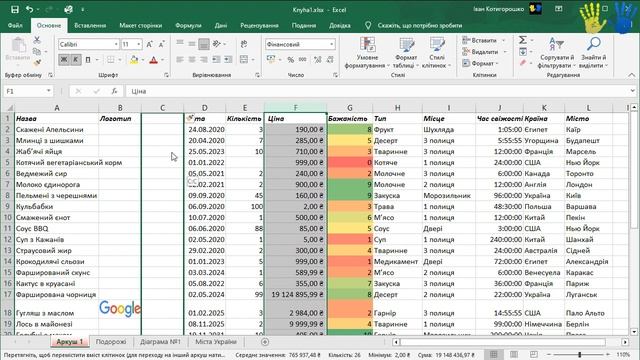Expand Стилі клітинок menu

click(436, 52)
